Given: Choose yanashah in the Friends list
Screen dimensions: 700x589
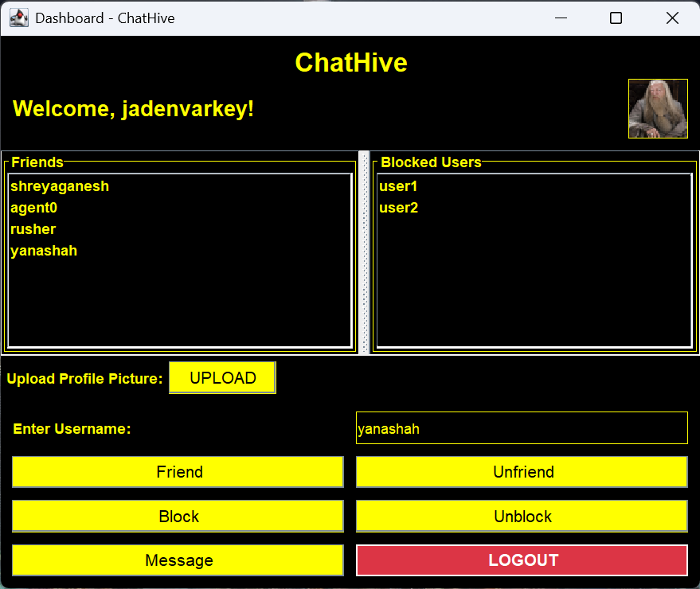Looking at the screenshot, I should (44, 251).
